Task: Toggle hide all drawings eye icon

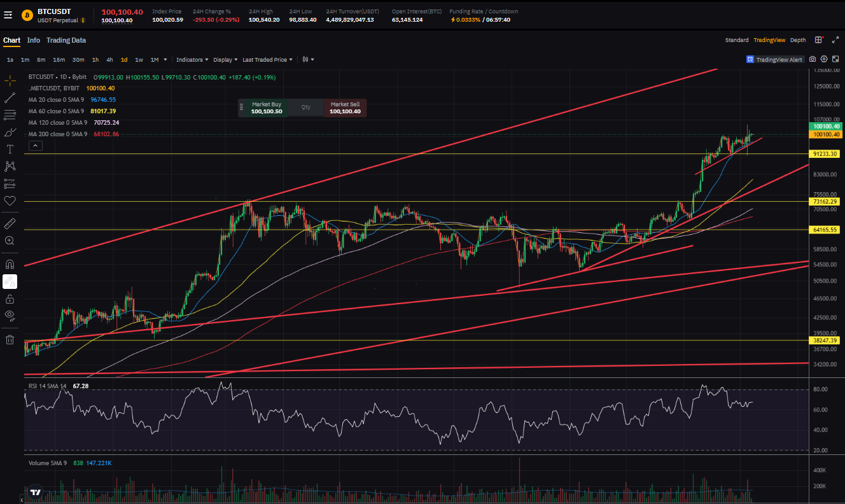Action: 10,315
